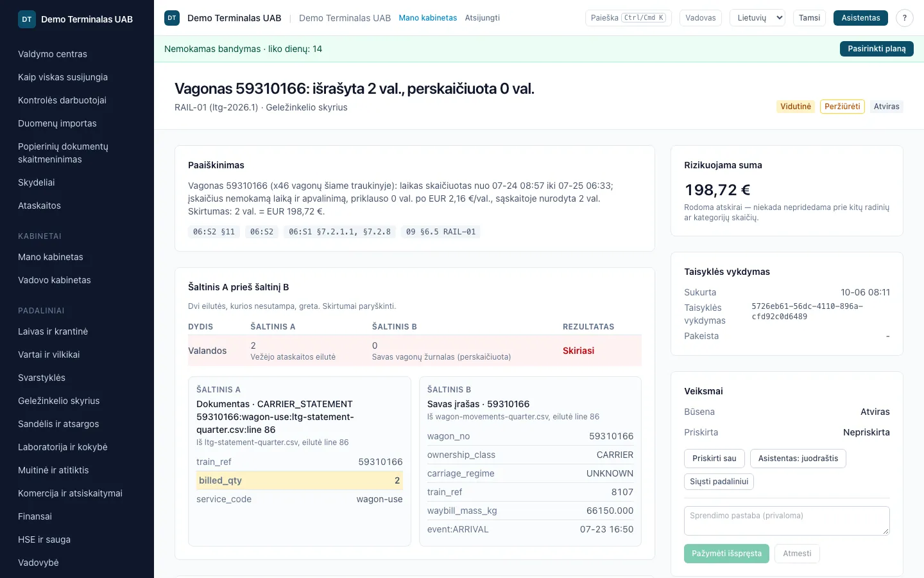Click the Atmesti button
The width and height of the screenshot is (924, 578).
tap(797, 554)
